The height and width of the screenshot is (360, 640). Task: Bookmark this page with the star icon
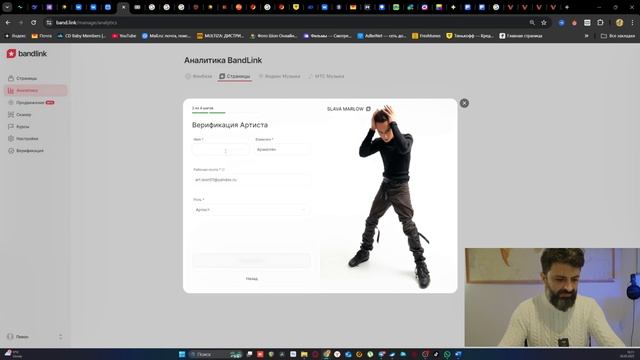coord(544,23)
